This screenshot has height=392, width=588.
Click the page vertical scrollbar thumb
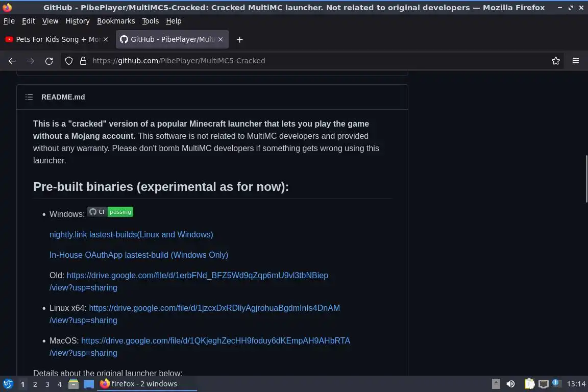(586, 179)
